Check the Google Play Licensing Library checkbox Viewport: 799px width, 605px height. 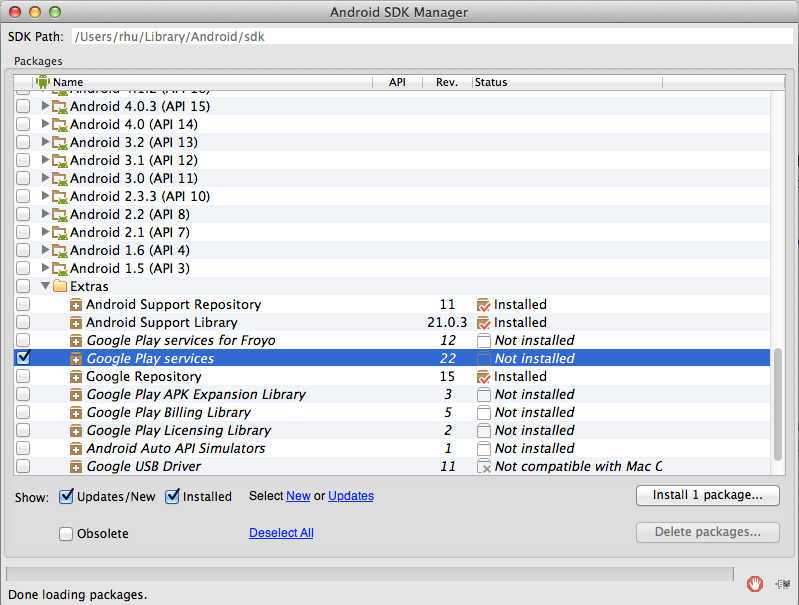click(x=23, y=430)
